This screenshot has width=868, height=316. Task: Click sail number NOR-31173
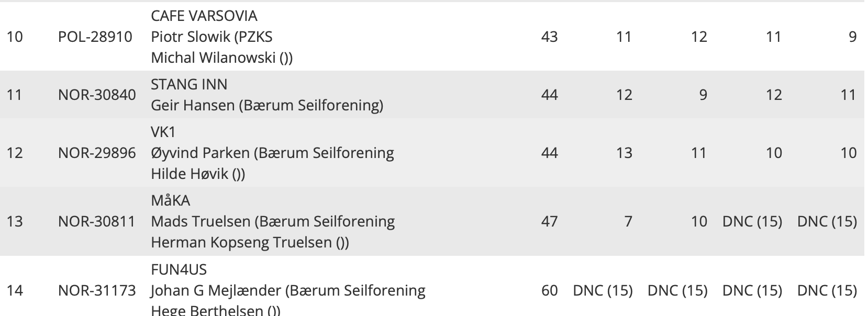click(97, 290)
